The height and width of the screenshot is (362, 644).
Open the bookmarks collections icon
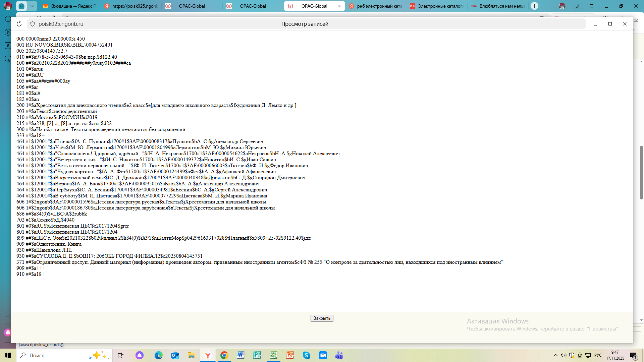[x=577, y=6]
